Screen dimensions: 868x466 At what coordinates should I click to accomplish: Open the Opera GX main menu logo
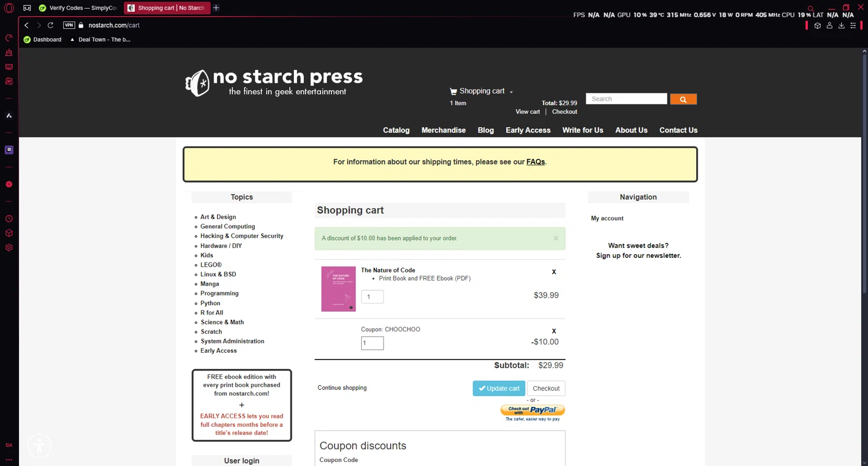point(9,8)
